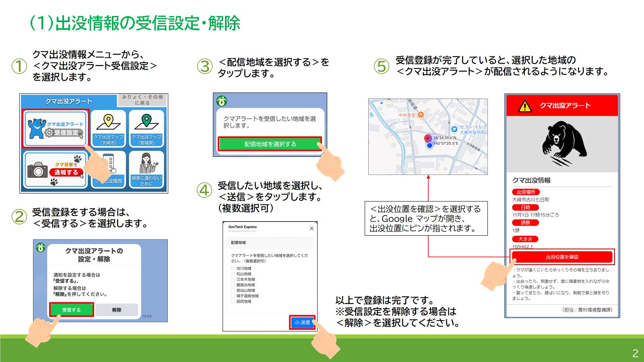Close the 配信地域 dialog with the X
The height and width of the screenshot is (362, 644).
(x=312, y=228)
